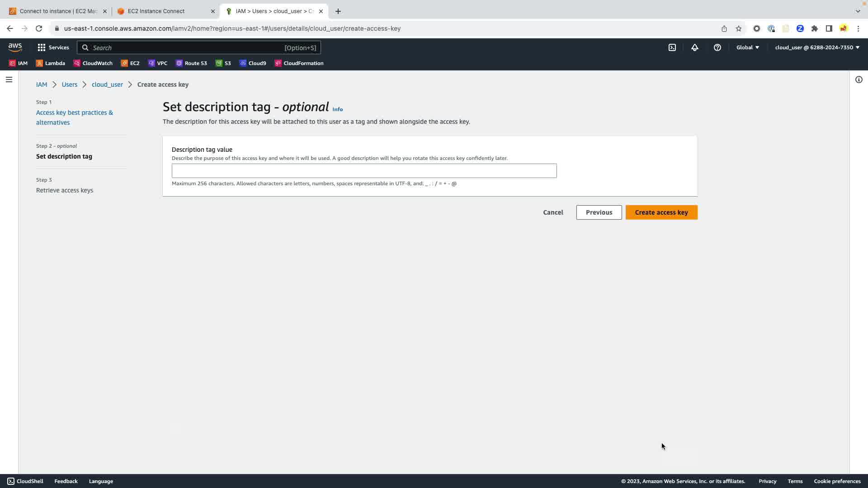Screen dimensions: 868x488
Task: Open the info panel icon at right
Action: 859,80
